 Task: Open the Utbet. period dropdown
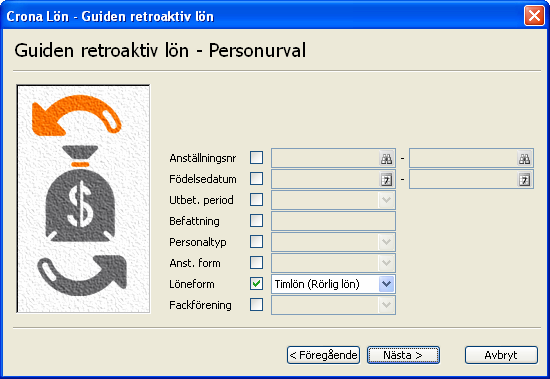(x=333, y=200)
